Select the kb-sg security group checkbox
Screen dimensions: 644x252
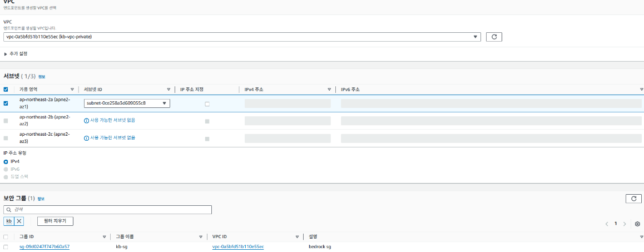click(6, 246)
